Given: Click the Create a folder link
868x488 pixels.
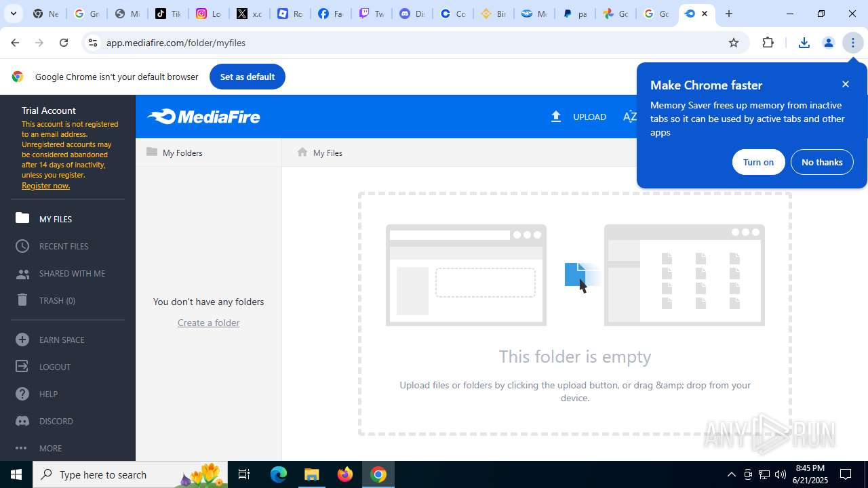Looking at the screenshot, I should click(x=208, y=323).
